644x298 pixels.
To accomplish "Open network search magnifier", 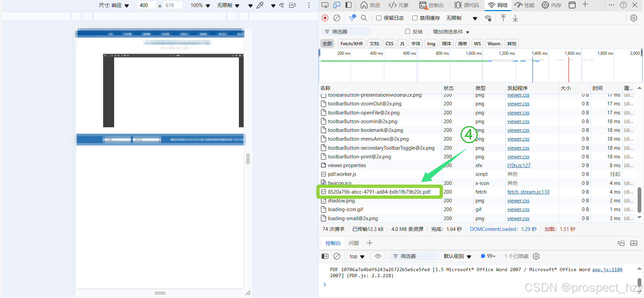I will pyautogui.click(x=364, y=18).
